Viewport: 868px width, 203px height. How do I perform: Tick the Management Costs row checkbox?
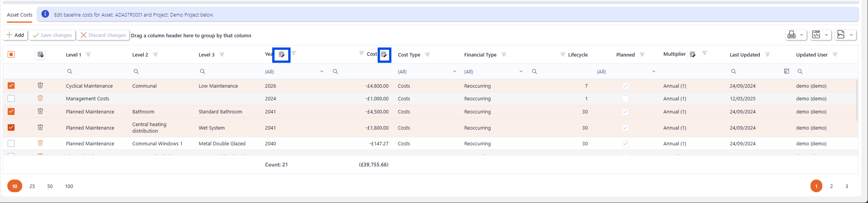click(x=11, y=98)
